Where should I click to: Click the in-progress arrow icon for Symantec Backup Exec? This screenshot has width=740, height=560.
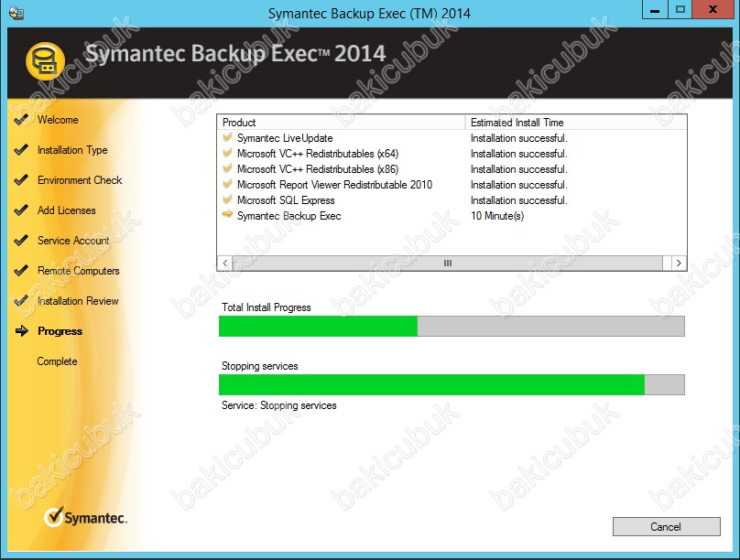[x=227, y=215]
